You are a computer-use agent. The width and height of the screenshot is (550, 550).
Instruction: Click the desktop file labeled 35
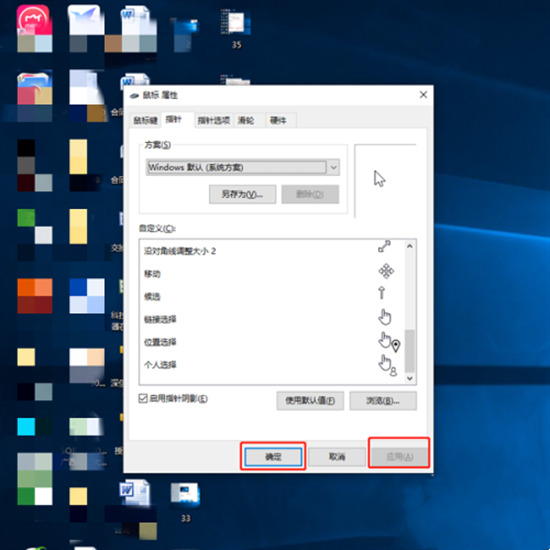(x=235, y=29)
